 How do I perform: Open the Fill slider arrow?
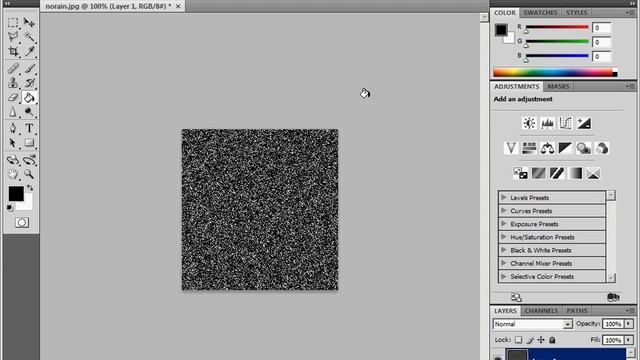(629, 340)
